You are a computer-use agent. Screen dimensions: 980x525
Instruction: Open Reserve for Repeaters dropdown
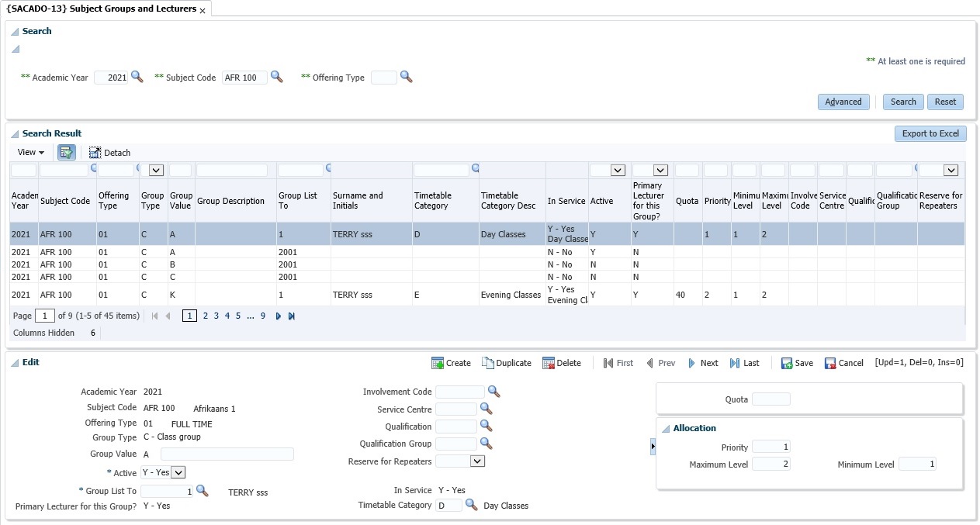[477, 461]
